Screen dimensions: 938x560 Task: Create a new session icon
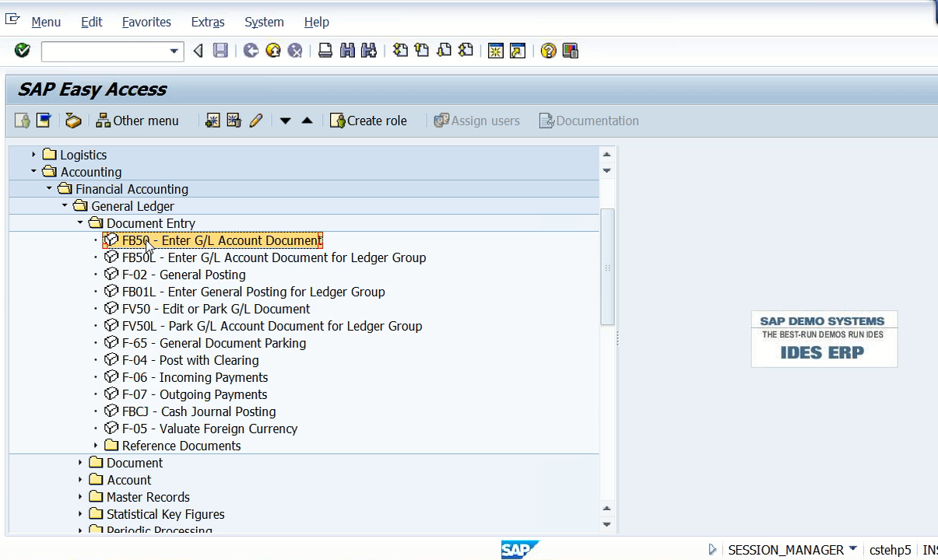click(496, 51)
